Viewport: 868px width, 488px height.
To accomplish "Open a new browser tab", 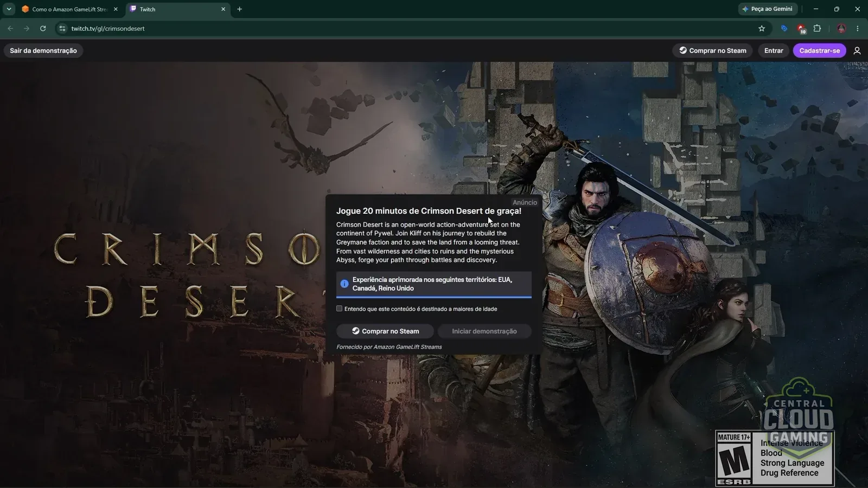I will pyautogui.click(x=239, y=9).
